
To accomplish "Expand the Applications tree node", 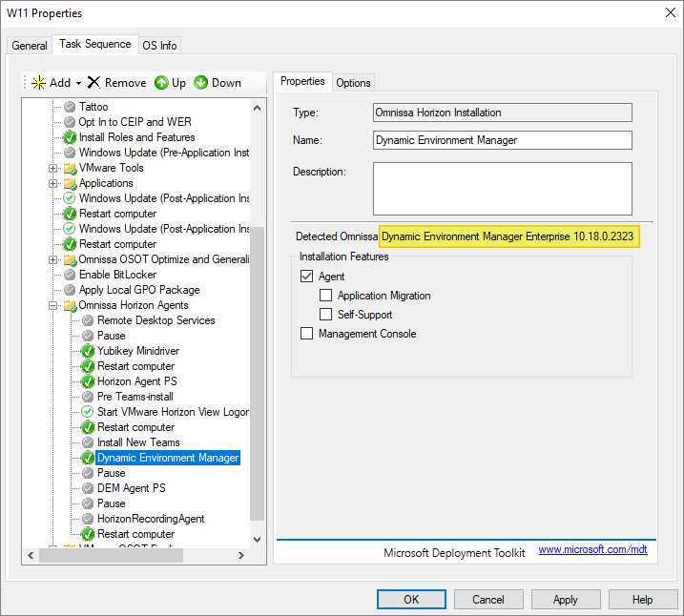I will [54, 183].
